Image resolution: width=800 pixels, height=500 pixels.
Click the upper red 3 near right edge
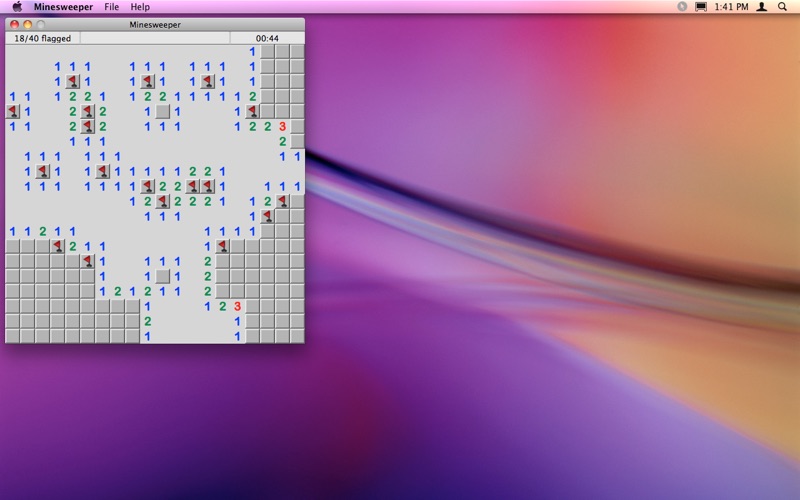point(283,126)
